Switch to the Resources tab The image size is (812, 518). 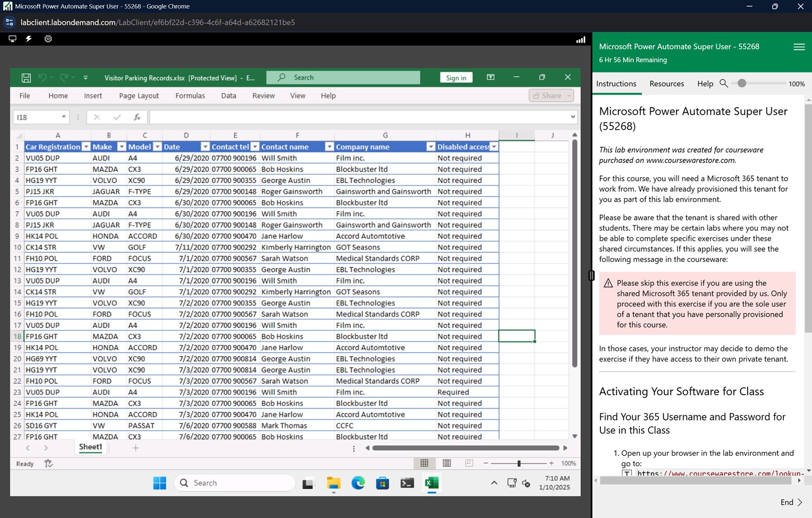coord(666,84)
